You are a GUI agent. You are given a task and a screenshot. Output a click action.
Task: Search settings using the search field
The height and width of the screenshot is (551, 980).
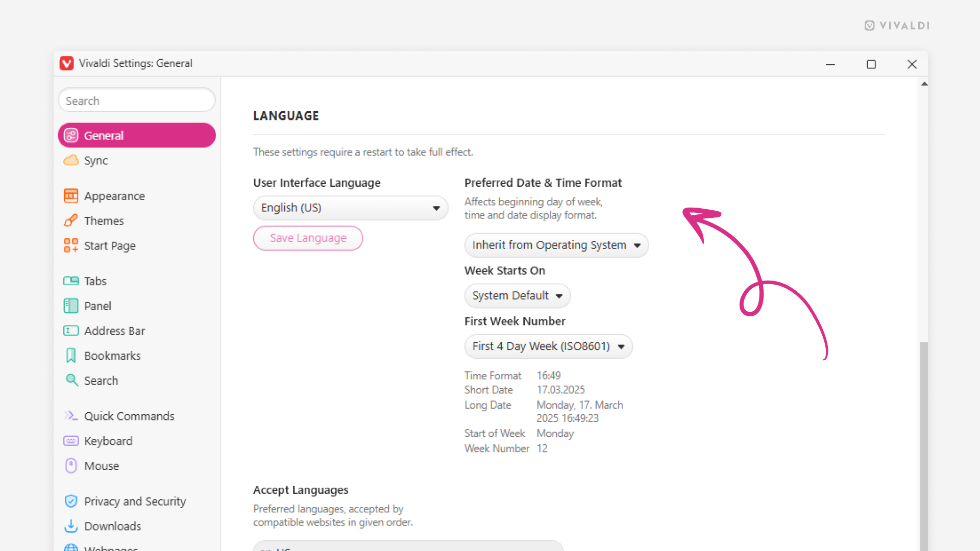(137, 100)
